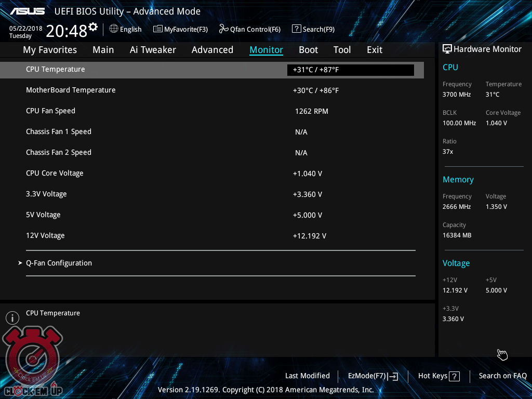The height and width of the screenshot is (399, 532).
Task: Switch to EzMode(F7)
Action: click(x=373, y=376)
